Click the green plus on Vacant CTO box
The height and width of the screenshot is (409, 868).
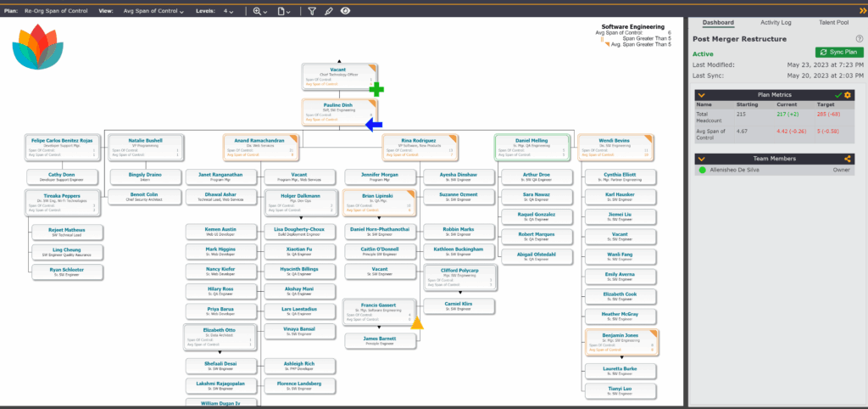pyautogui.click(x=376, y=89)
